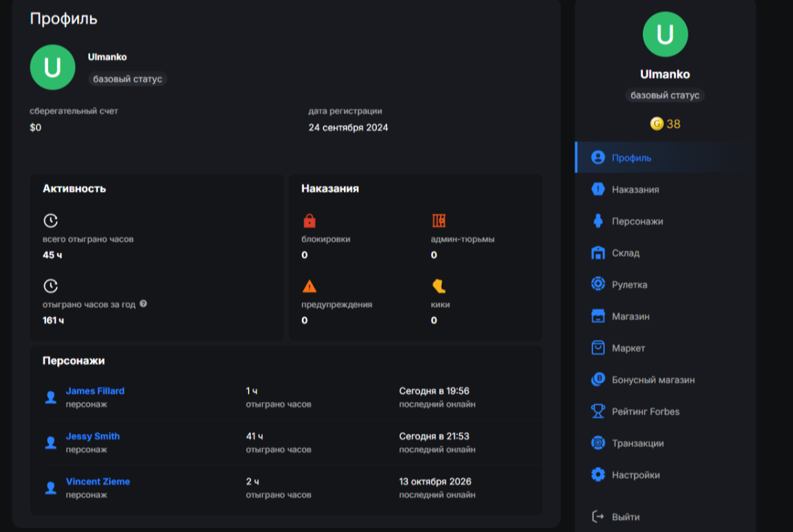Click the Выйти logout arrow icon
This screenshot has width=793, height=532.
coord(598,516)
